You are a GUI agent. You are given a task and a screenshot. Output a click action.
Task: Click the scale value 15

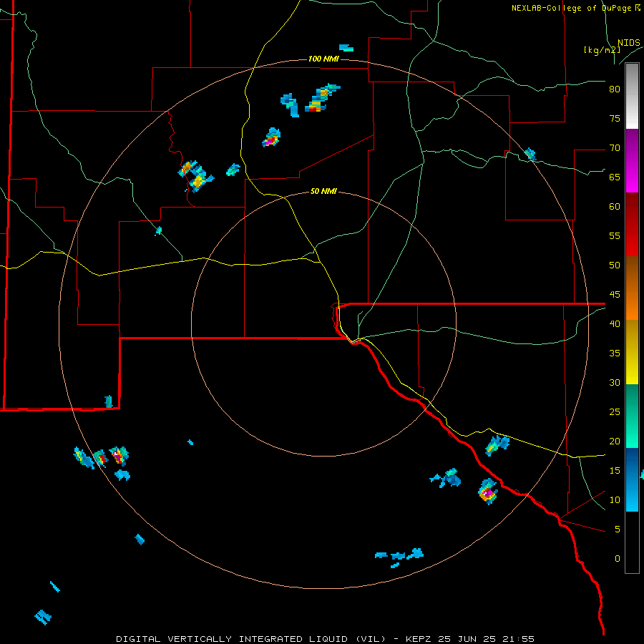click(x=615, y=470)
